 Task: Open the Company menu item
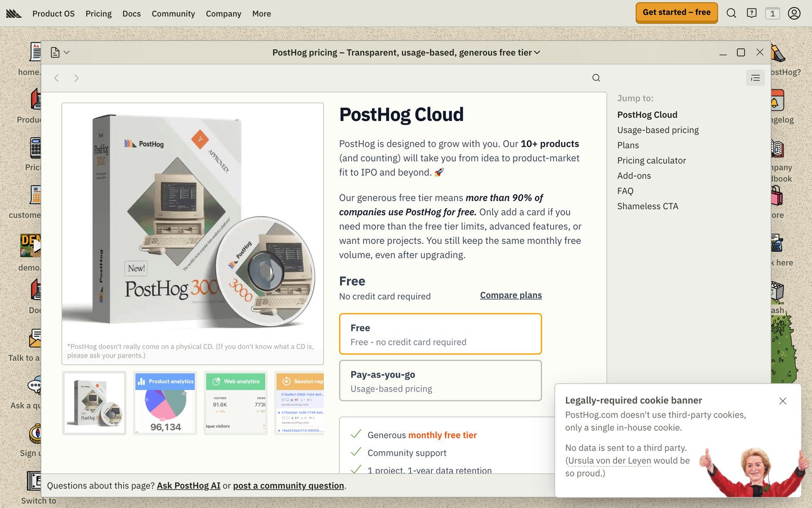[223, 14]
